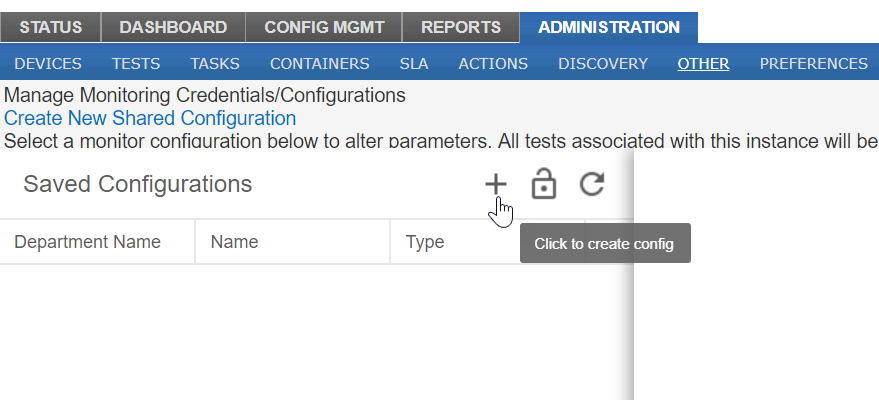Select the ADMINISTRATION tab
The image size is (879, 400).
609,27
